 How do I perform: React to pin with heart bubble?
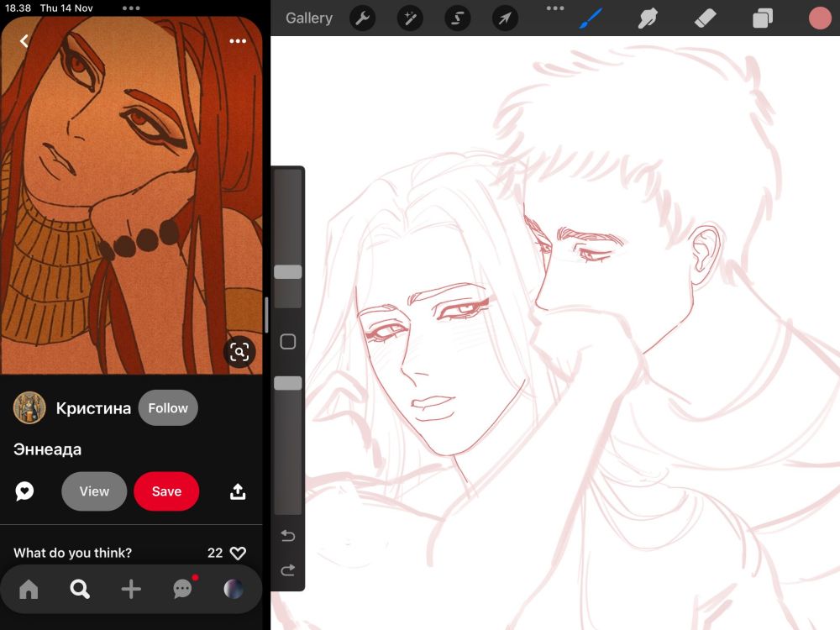(24, 491)
